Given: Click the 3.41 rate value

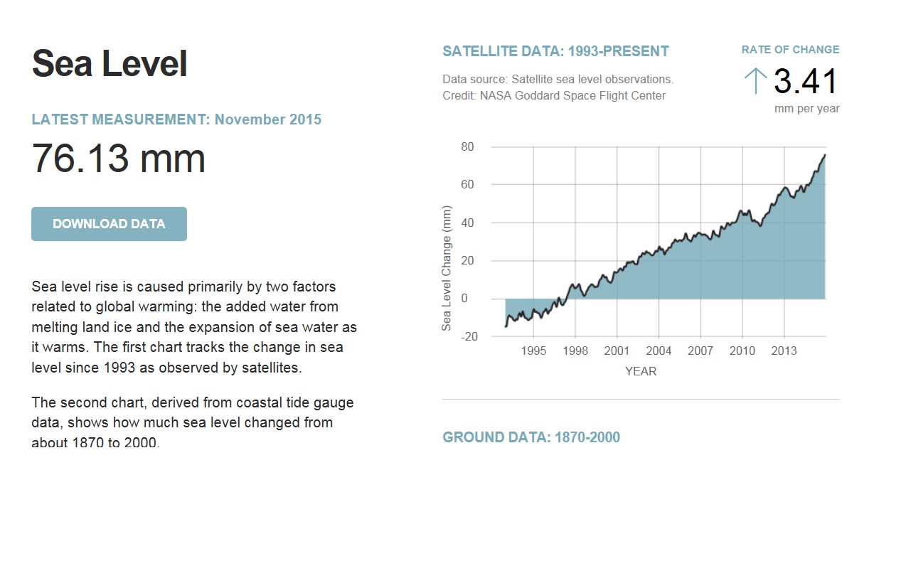Looking at the screenshot, I should [x=806, y=81].
